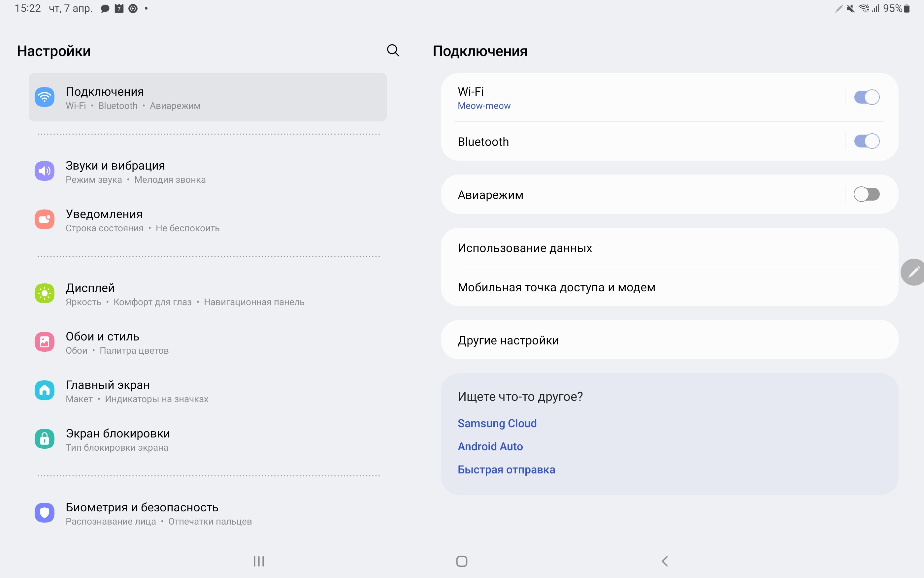Tap the speaker icon for Звуки и вибрация

click(44, 171)
